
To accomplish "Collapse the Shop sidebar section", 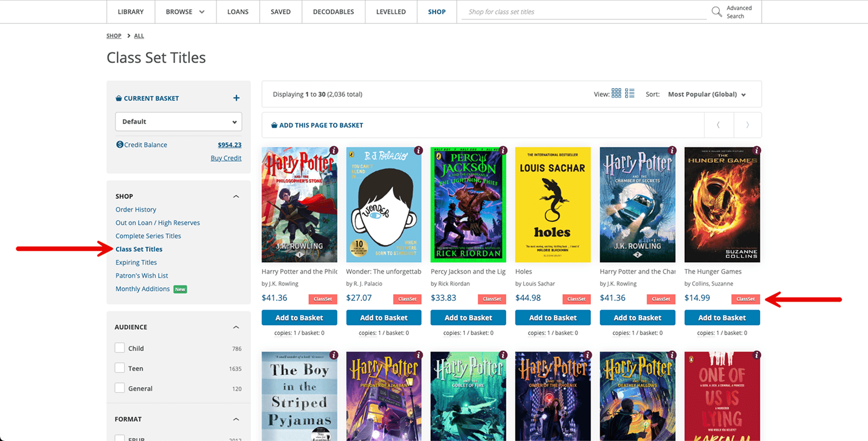I will coord(236,196).
